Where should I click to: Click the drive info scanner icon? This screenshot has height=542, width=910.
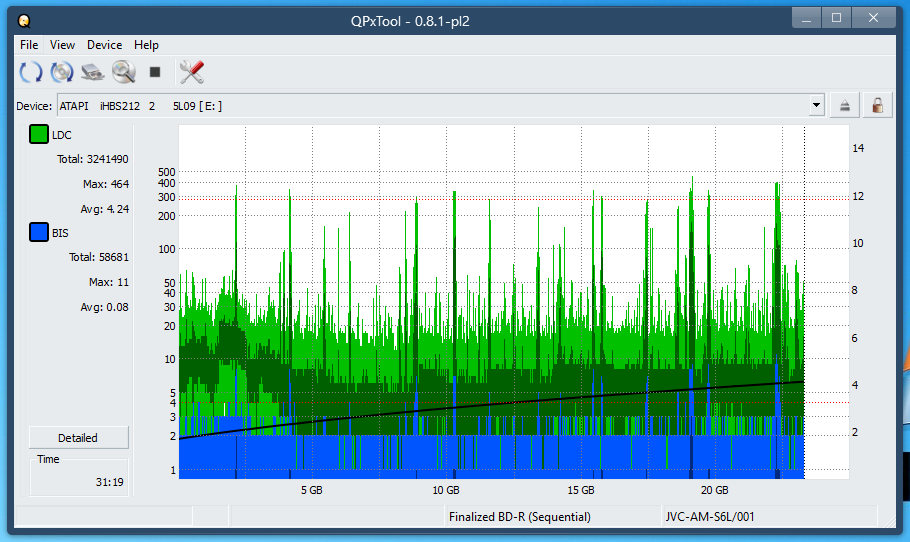pos(93,72)
